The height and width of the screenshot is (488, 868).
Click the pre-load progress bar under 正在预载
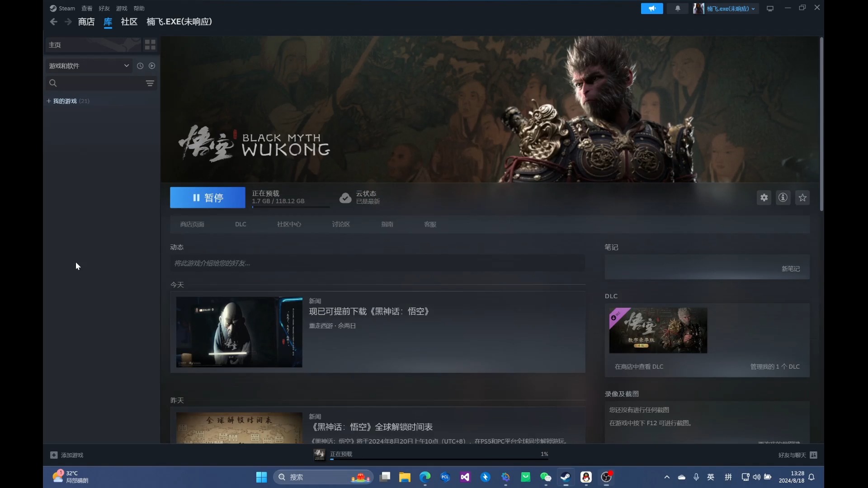(291, 207)
